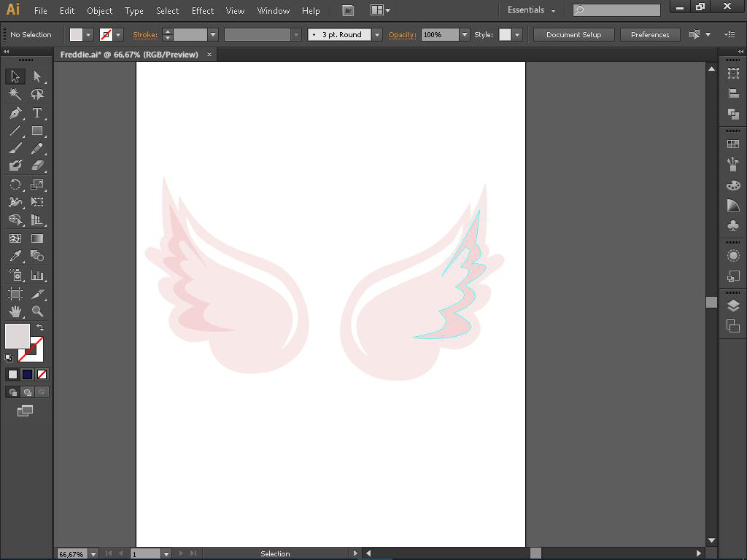This screenshot has width=747, height=560.
Task: Set paint mode to Gradient
Action: pyautogui.click(x=27, y=374)
